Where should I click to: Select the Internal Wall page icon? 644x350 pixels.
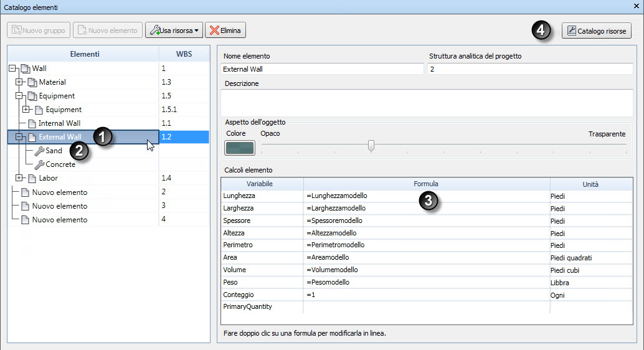(x=32, y=124)
